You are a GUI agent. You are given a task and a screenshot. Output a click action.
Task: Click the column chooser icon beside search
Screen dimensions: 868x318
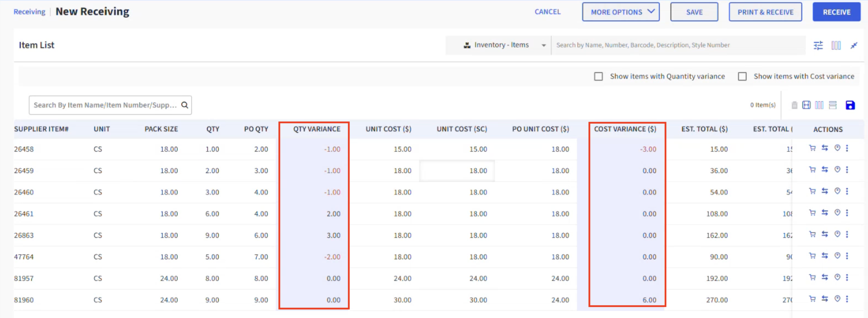(x=836, y=45)
